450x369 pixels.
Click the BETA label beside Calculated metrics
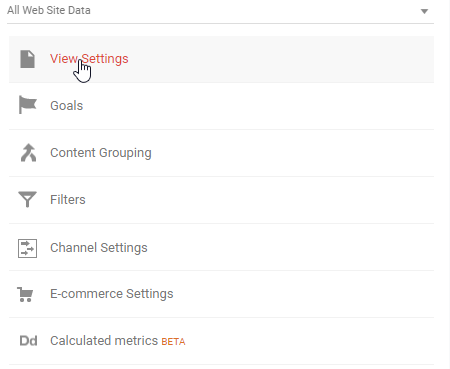[173, 342]
